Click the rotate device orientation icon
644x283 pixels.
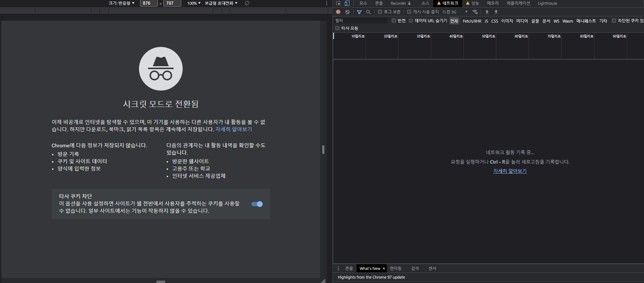tap(247, 3)
